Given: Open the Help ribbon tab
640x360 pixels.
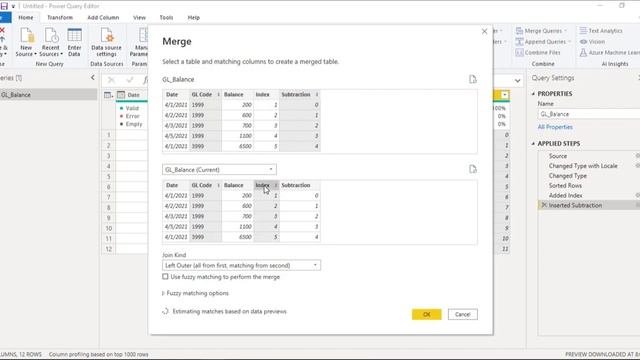Looking at the screenshot, I should point(193,18).
